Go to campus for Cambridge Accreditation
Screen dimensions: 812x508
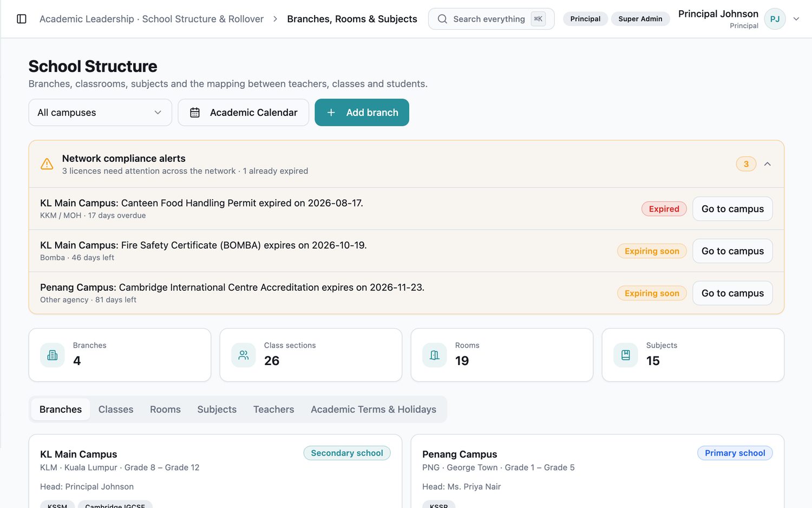click(732, 294)
